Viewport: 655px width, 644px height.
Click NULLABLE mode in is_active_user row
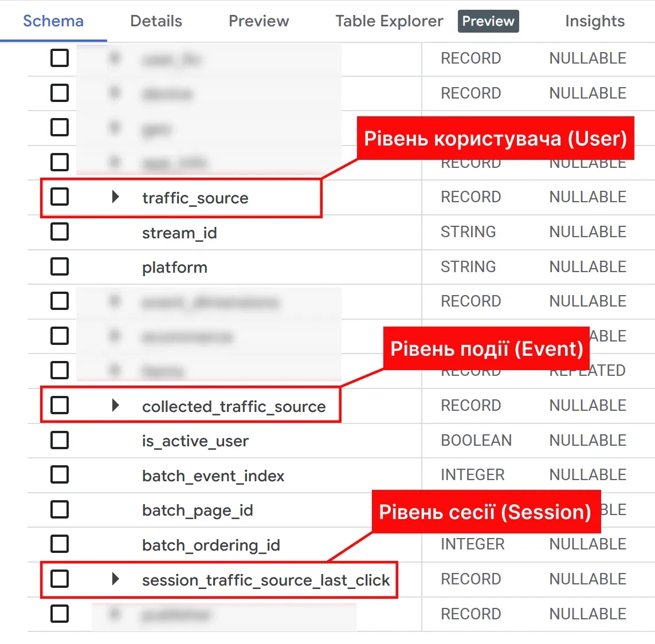(588, 440)
